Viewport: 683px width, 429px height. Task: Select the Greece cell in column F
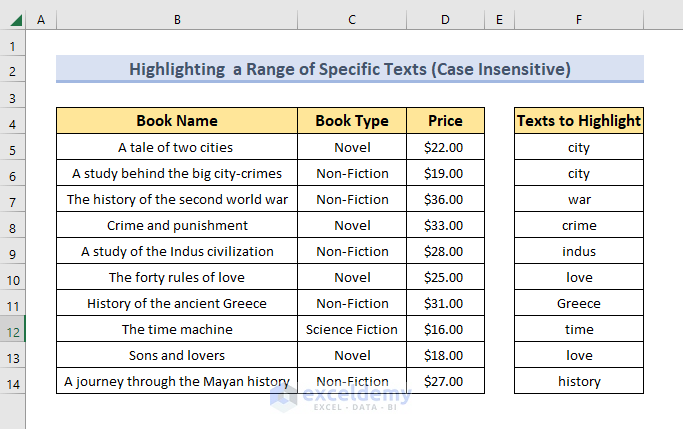pyautogui.click(x=579, y=303)
